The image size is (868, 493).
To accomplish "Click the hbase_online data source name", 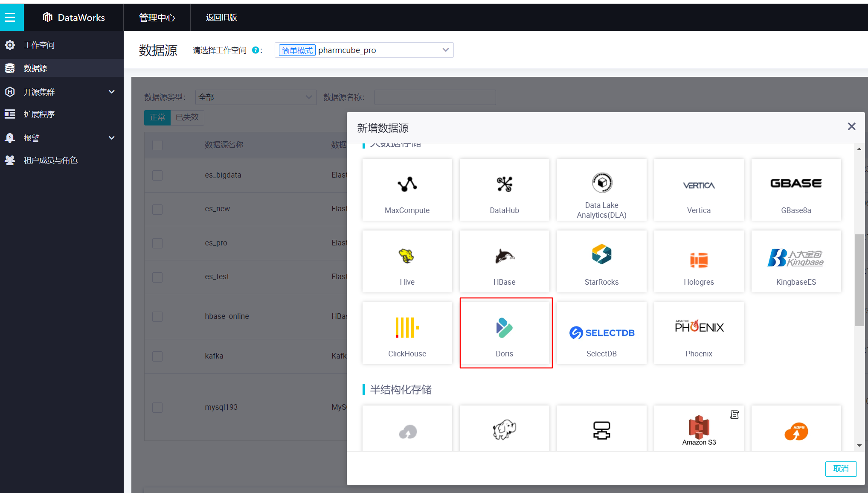I will (x=226, y=316).
